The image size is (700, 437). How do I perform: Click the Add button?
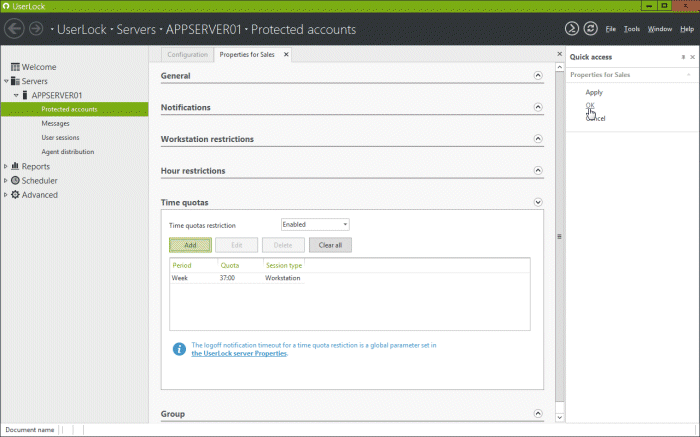[190, 245]
